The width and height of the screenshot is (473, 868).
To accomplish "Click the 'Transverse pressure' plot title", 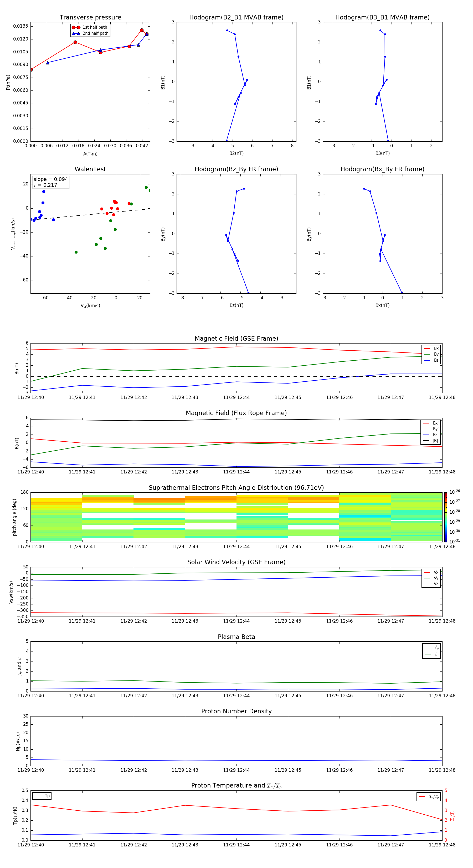I will [x=90, y=18].
